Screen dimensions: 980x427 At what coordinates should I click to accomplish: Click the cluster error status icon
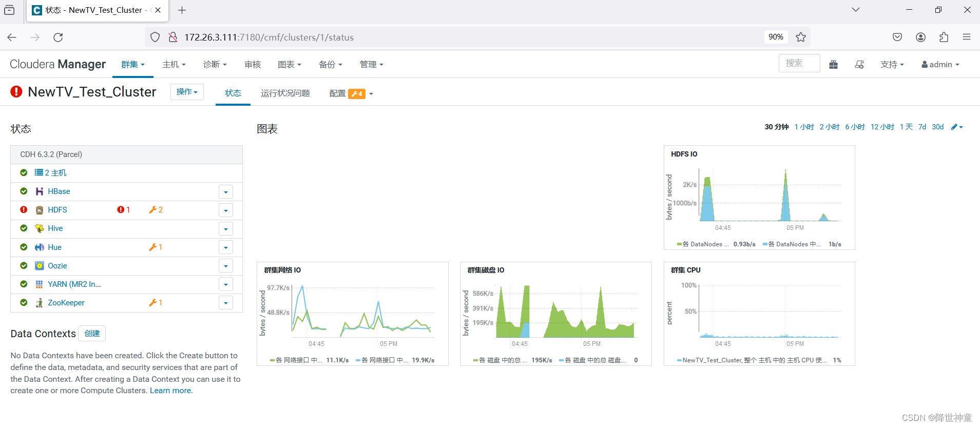(x=16, y=91)
